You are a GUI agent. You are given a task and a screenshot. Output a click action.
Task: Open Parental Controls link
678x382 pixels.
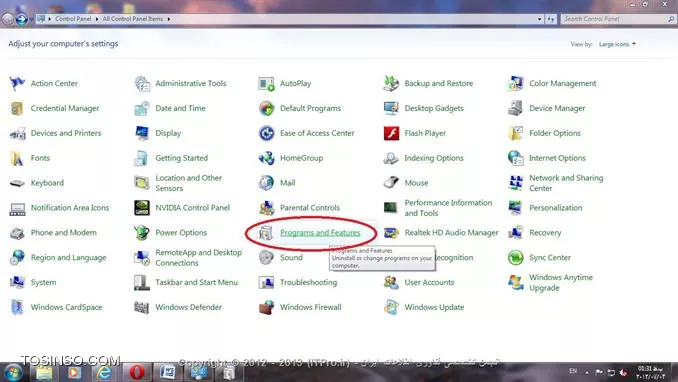[x=310, y=208]
